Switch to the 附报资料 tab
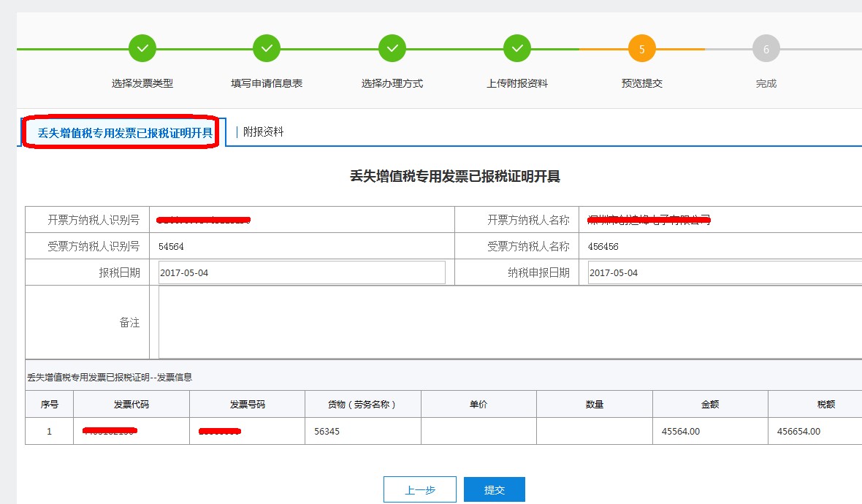Viewport: 862px width, 504px height. click(263, 132)
